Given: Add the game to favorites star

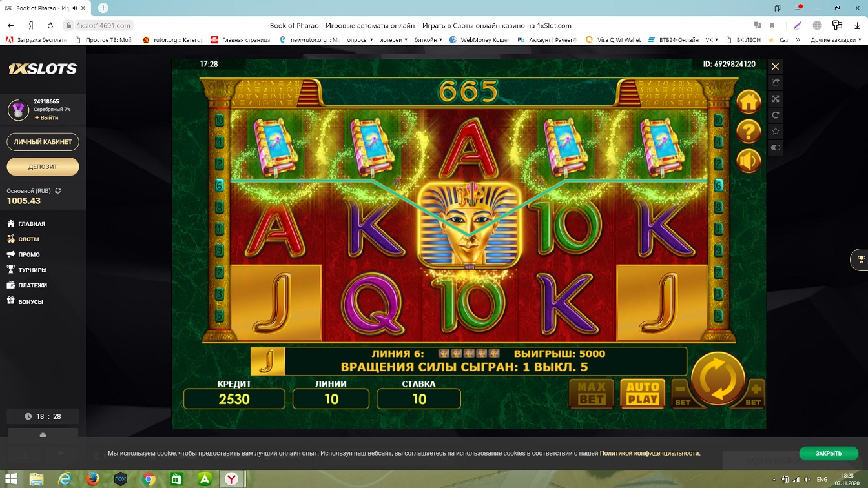Looking at the screenshot, I should [776, 131].
